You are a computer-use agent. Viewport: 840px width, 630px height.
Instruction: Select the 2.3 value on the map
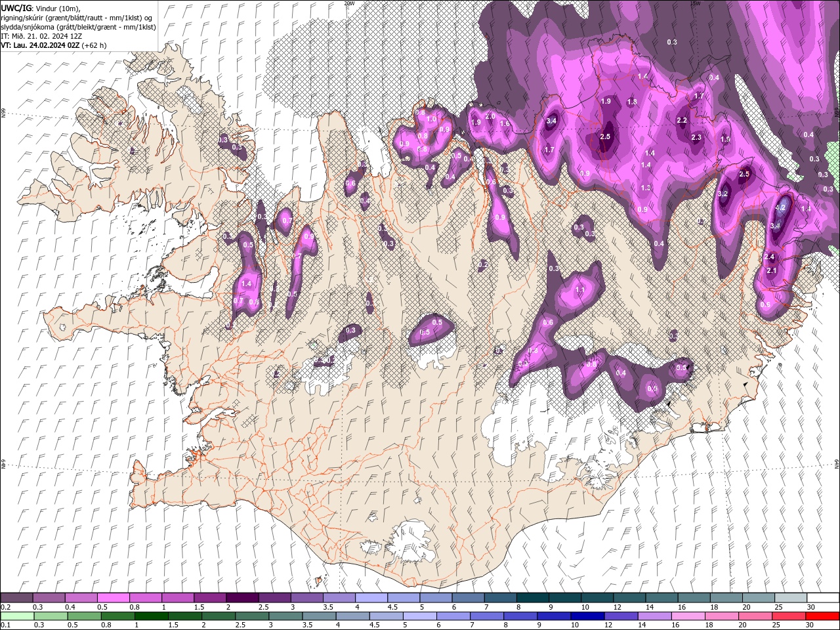coord(697,137)
